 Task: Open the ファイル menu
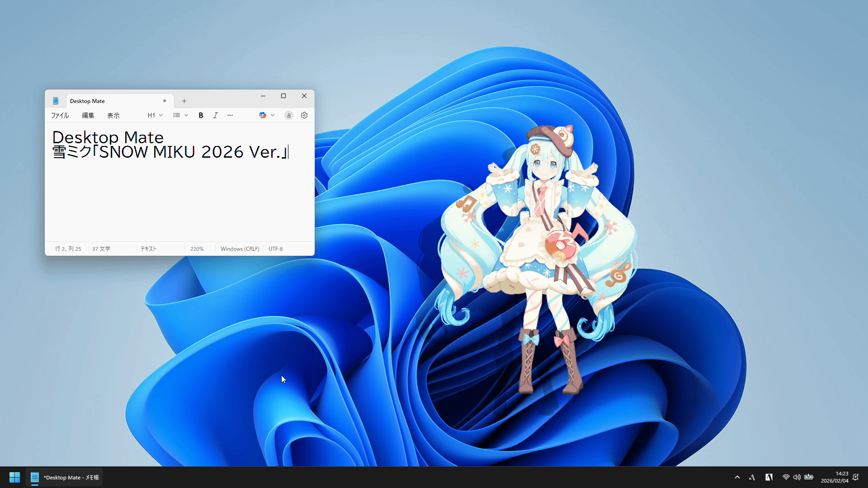tap(60, 115)
